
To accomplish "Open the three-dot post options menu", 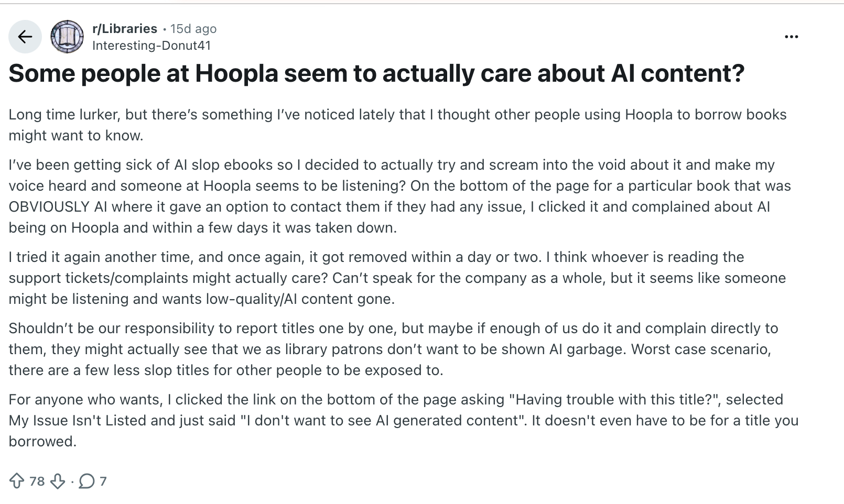I will click(792, 36).
